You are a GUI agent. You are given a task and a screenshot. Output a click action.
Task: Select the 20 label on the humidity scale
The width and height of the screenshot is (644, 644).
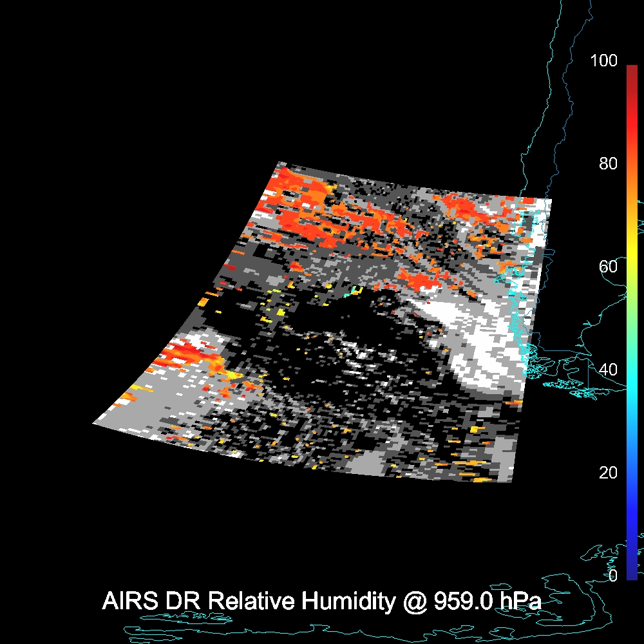tap(607, 473)
